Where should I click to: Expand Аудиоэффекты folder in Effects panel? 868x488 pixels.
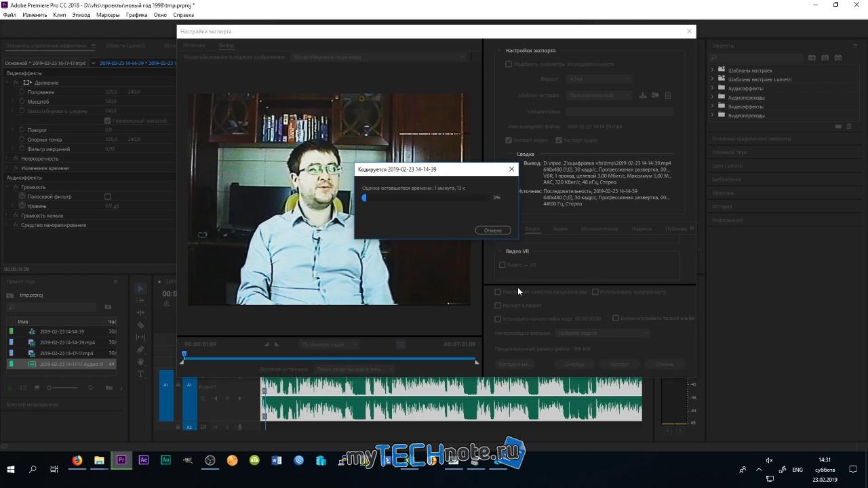click(713, 88)
